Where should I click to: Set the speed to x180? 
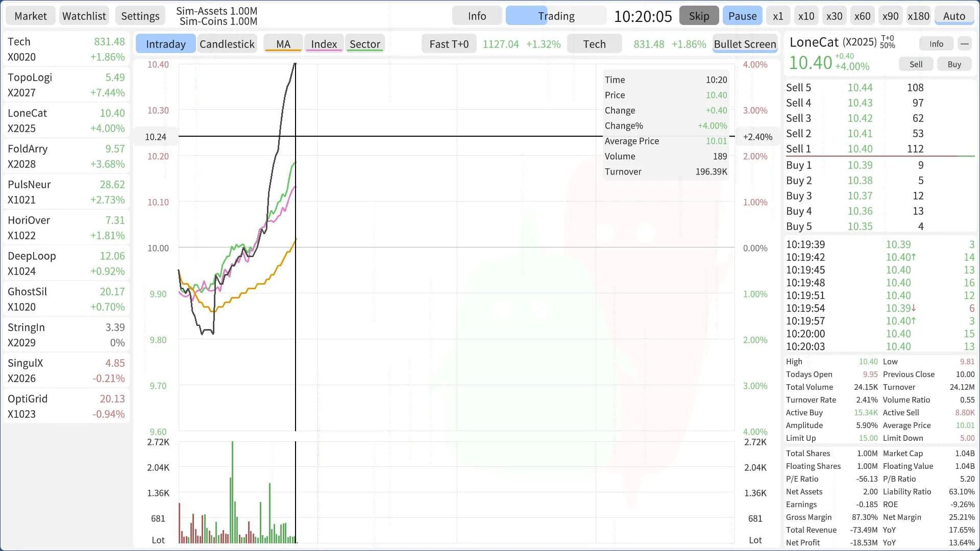[918, 16]
